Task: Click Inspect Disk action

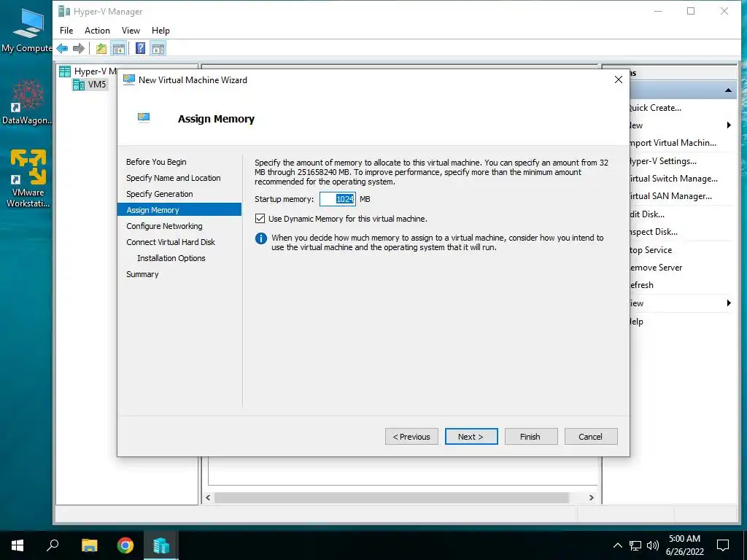Action: (654, 232)
